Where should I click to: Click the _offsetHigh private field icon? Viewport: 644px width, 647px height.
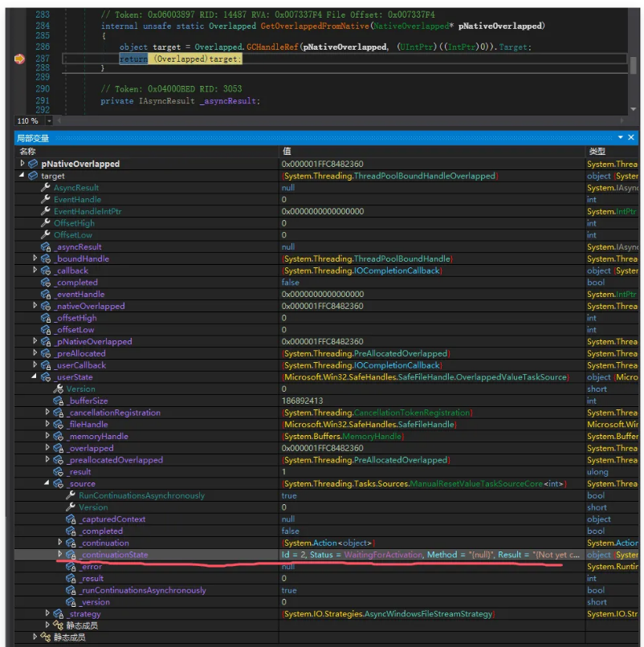46,318
